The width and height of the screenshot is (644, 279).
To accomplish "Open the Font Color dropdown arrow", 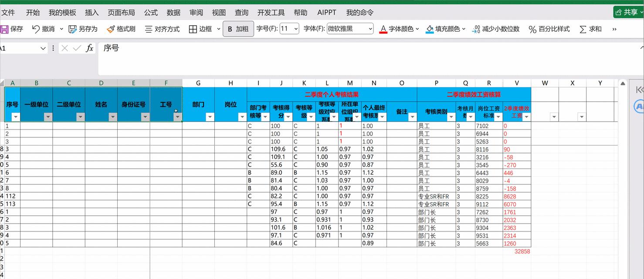I will point(417,29).
